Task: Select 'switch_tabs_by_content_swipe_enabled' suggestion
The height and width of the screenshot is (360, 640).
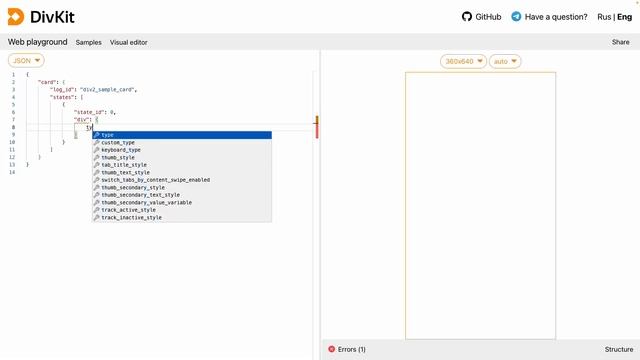Action: 182,180
